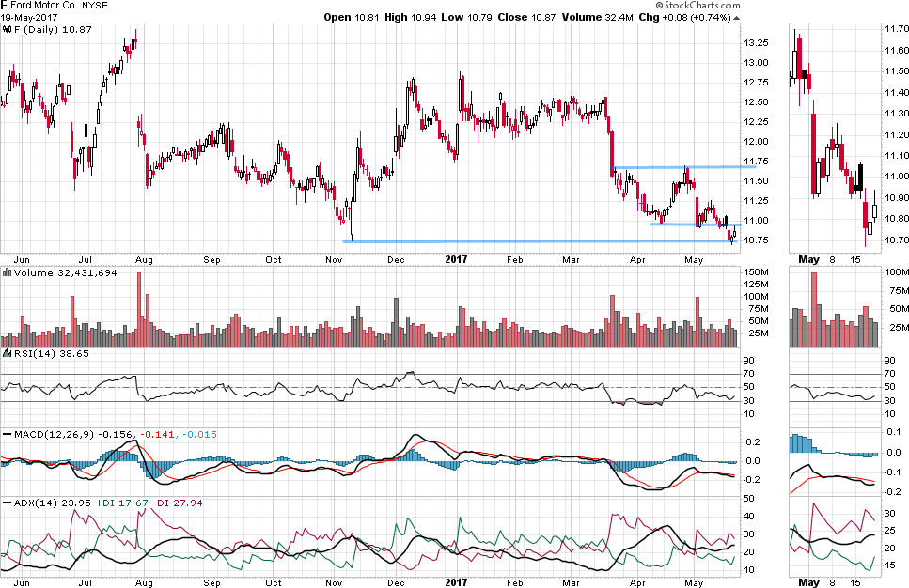Click the ADX(14) 23.95 legend text
This screenshot has height=588, width=909.
[x=53, y=503]
